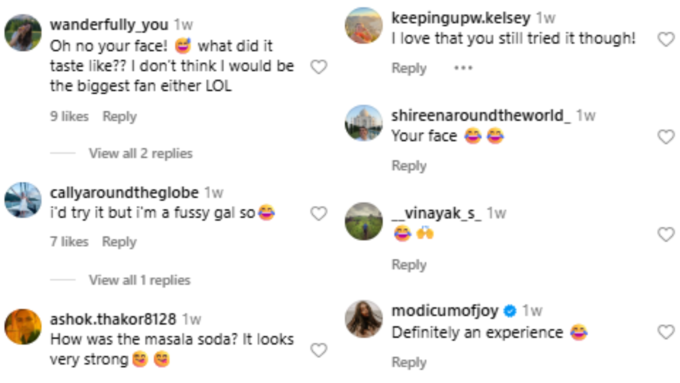View '7 likes' on callyaroundtheglobe's comment
The height and width of the screenshot is (383, 680).
69,242
